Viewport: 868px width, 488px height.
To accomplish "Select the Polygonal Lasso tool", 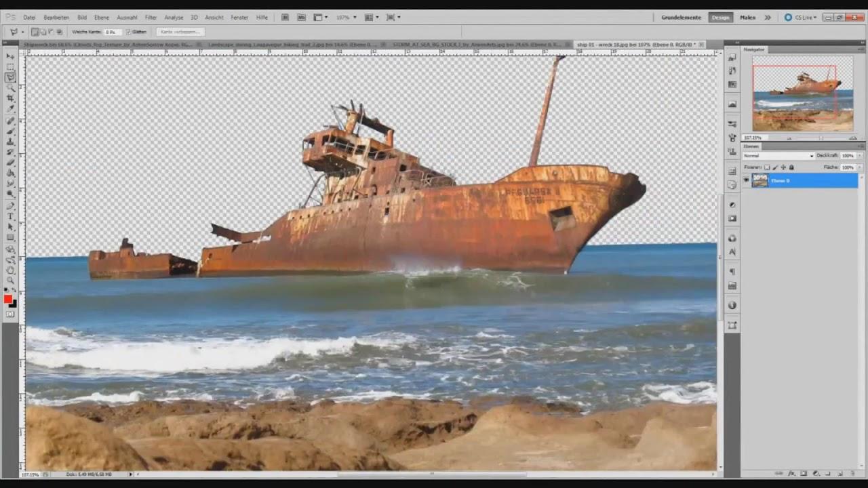I will tap(10, 77).
